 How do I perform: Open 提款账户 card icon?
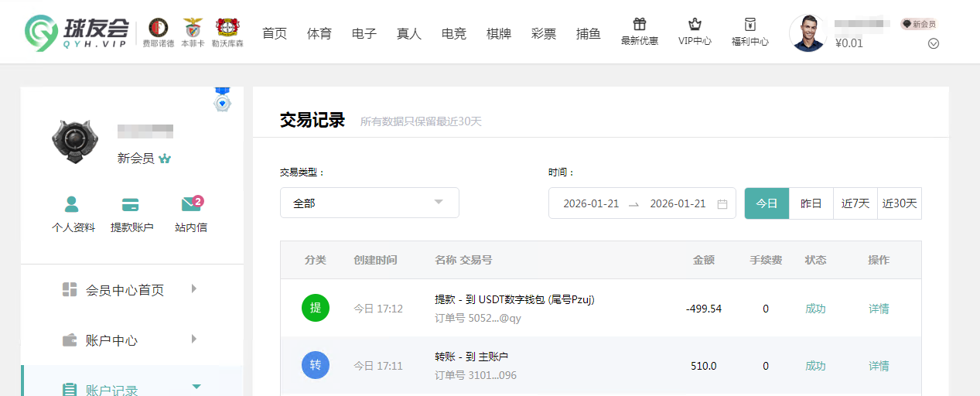coord(131,204)
